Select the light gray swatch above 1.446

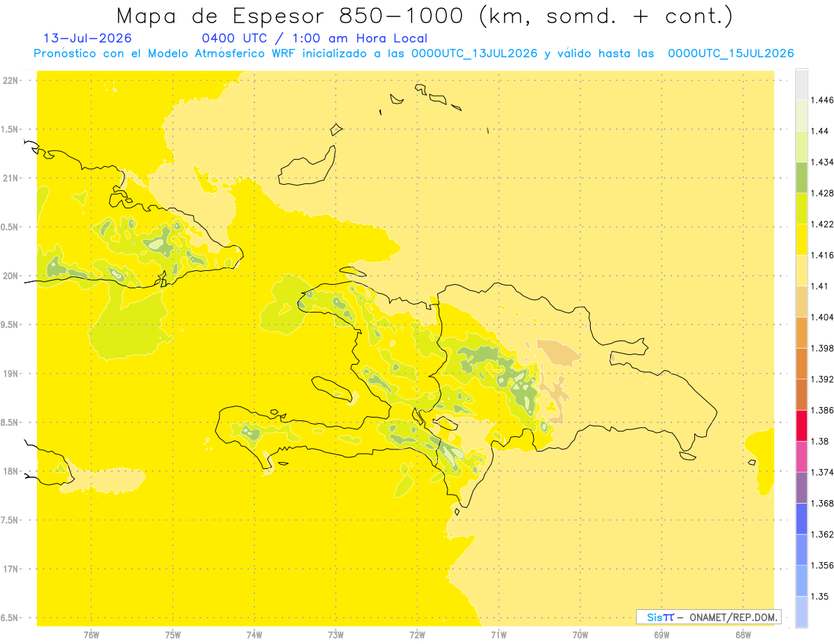(x=801, y=84)
